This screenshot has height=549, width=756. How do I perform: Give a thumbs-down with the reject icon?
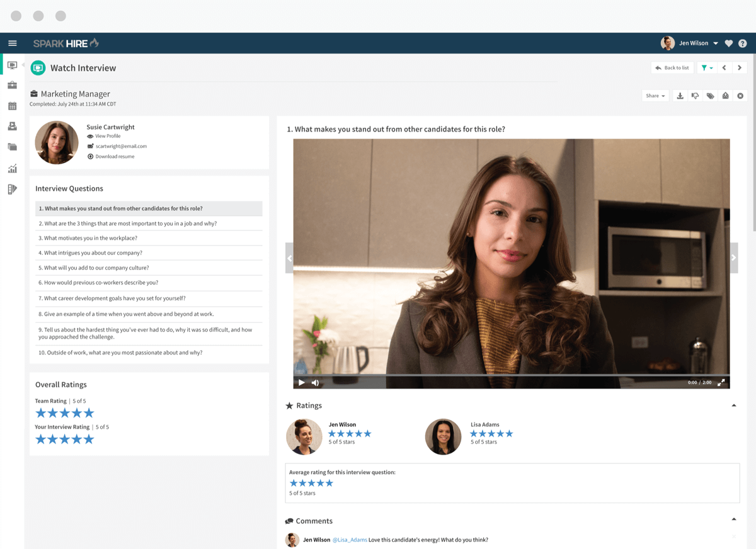[696, 96]
